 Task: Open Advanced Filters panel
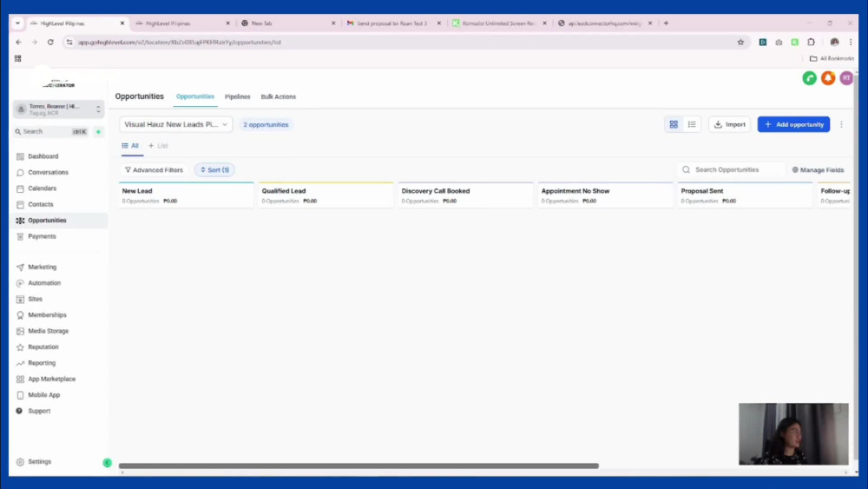154,170
